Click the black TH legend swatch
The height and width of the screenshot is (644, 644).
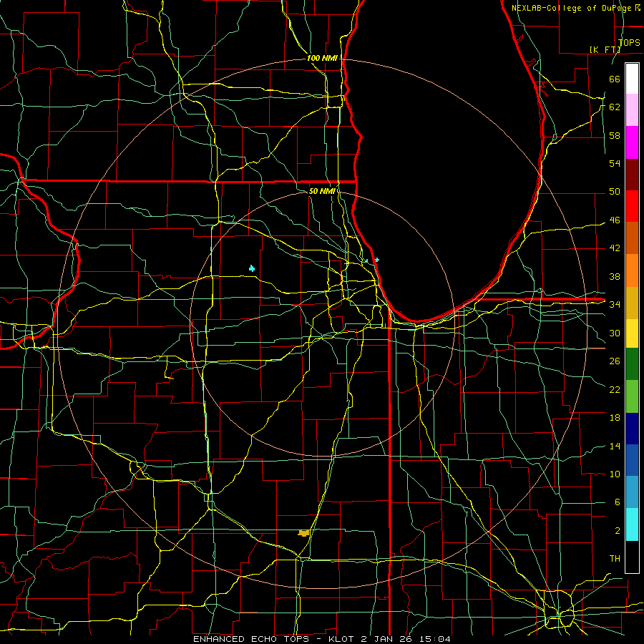point(632,557)
